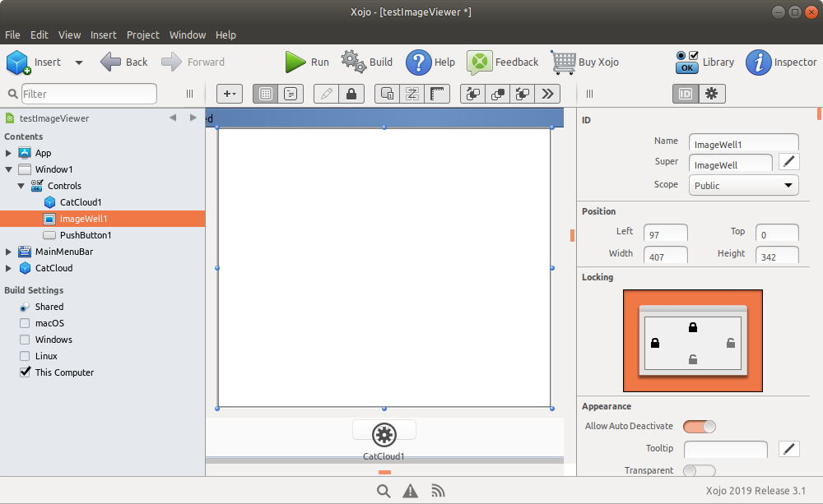Open the Project menu

point(142,35)
